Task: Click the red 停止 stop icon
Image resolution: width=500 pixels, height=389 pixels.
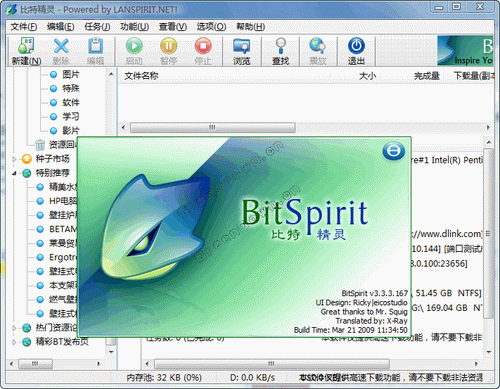Action: (203, 46)
